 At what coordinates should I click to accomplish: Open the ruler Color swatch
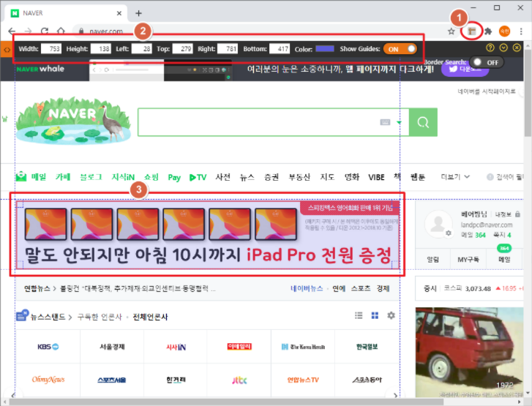pos(325,49)
